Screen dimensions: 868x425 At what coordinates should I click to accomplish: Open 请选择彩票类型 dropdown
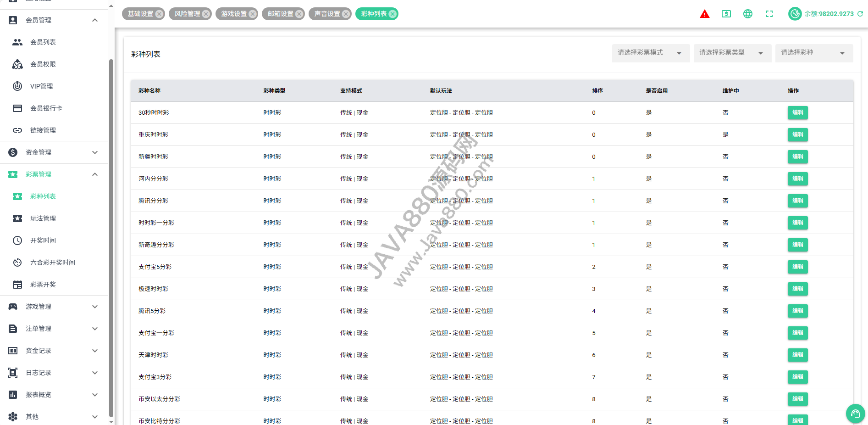(732, 53)
